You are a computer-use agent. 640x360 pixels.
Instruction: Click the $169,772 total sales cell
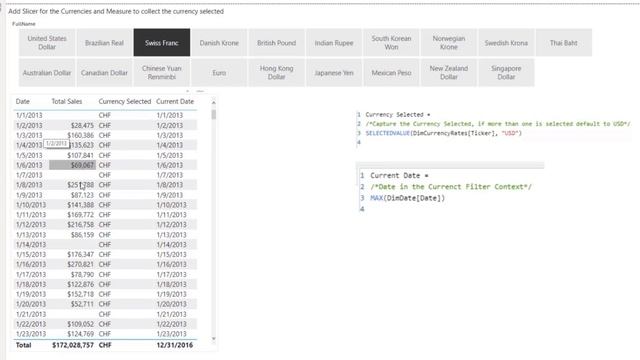point(80,215)
